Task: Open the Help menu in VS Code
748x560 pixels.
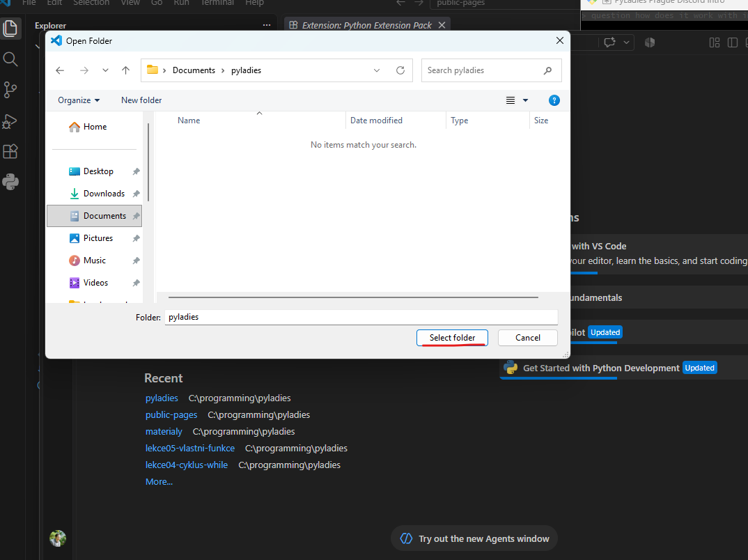Action: pyautogui.click(x=254, y=3)
